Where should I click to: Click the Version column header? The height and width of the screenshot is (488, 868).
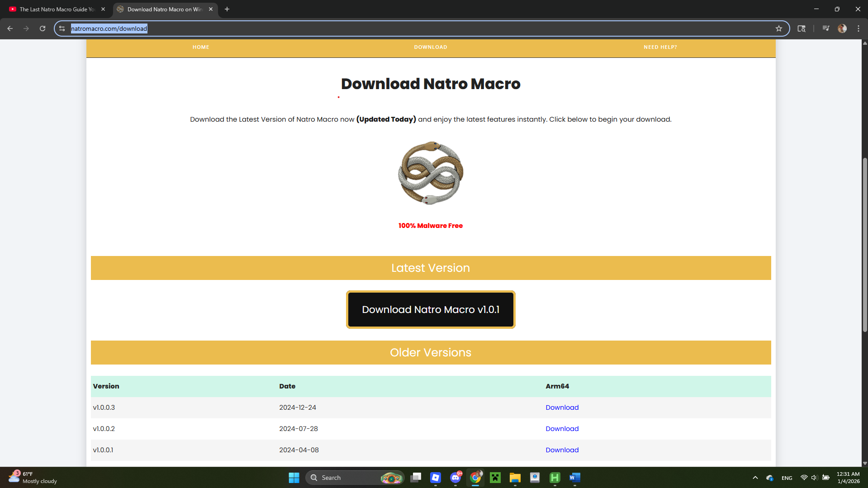pos(106,386)
